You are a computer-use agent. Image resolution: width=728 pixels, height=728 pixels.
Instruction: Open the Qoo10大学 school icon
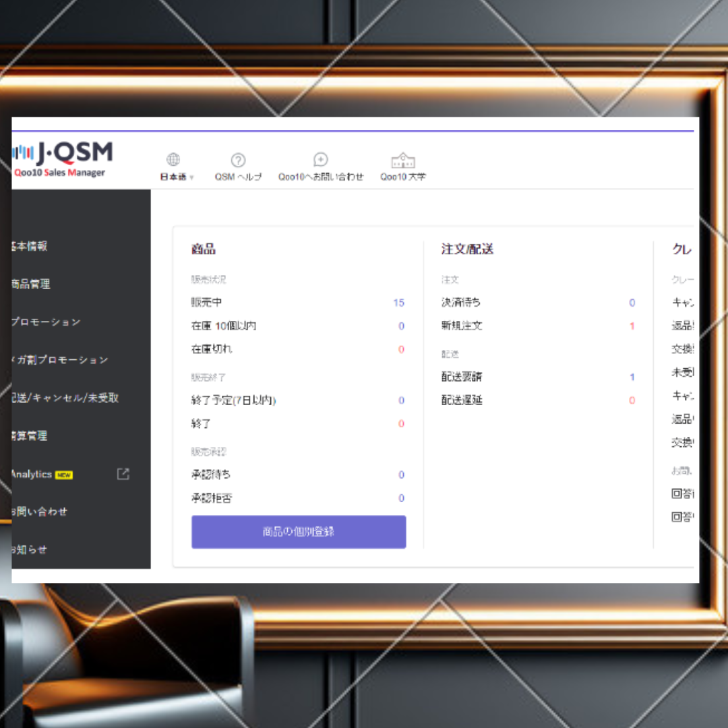point(402,160)
